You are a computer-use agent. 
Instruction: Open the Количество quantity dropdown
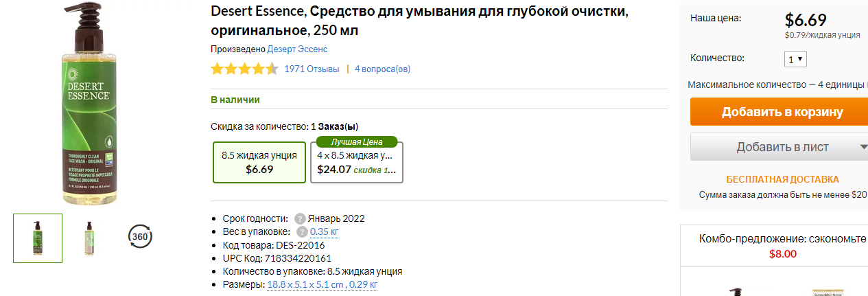pyautogui.click(x=796, y=59)
